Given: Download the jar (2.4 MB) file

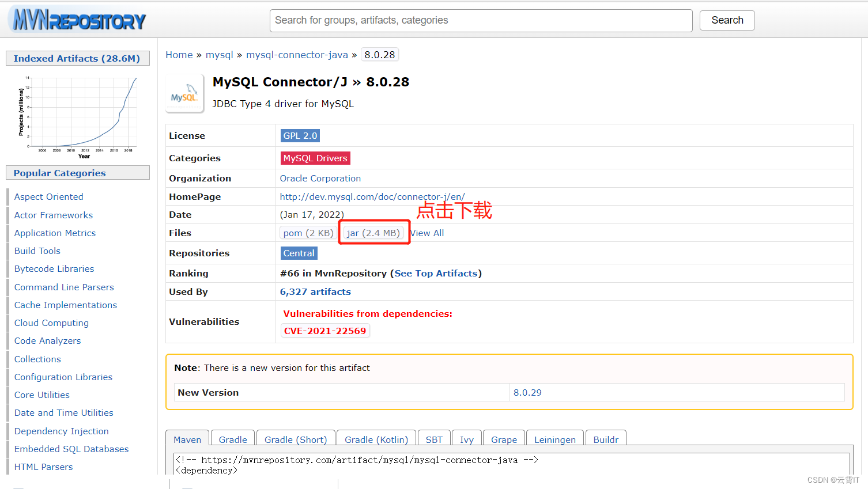Looking at the screenshot, I should coord(373,233).
